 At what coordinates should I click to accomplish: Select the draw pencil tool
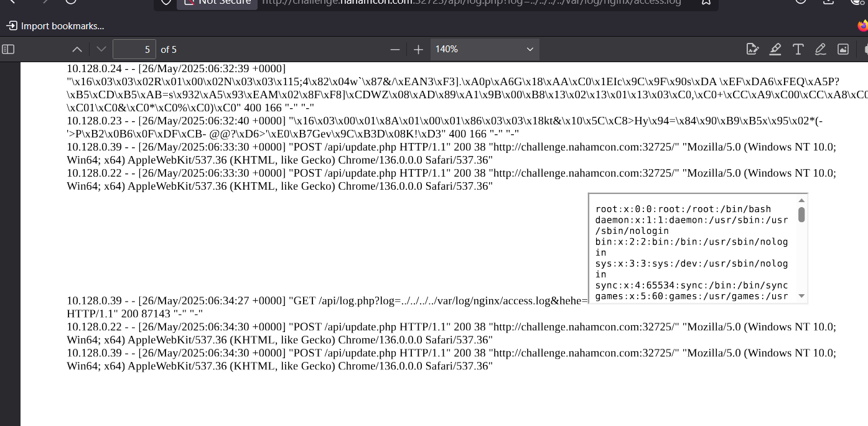tap(820, 49)
